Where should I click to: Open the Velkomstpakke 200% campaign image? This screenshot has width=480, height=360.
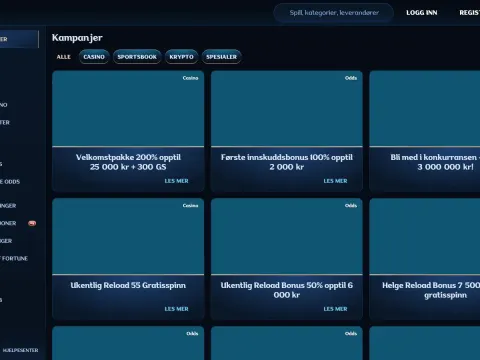coord(128,108)
